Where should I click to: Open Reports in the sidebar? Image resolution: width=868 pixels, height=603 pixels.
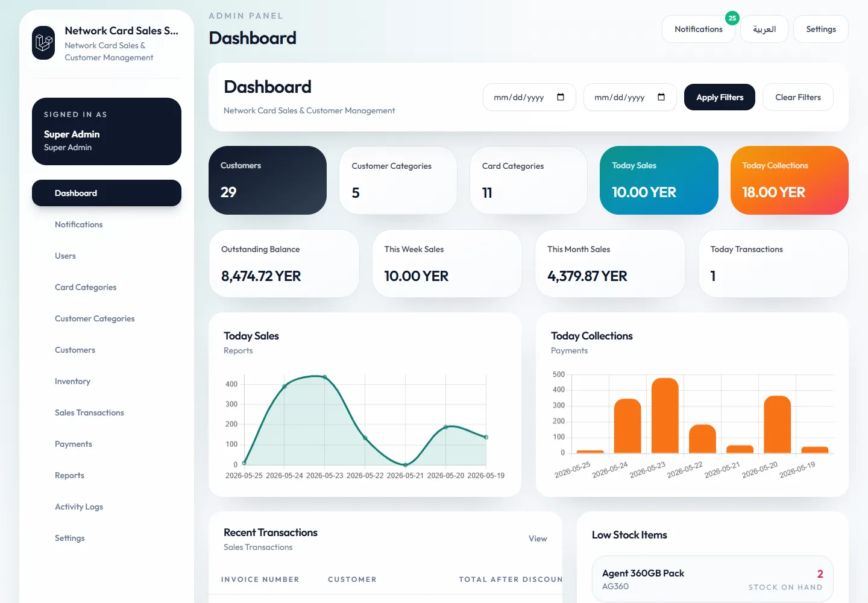[x=107, y=475]
